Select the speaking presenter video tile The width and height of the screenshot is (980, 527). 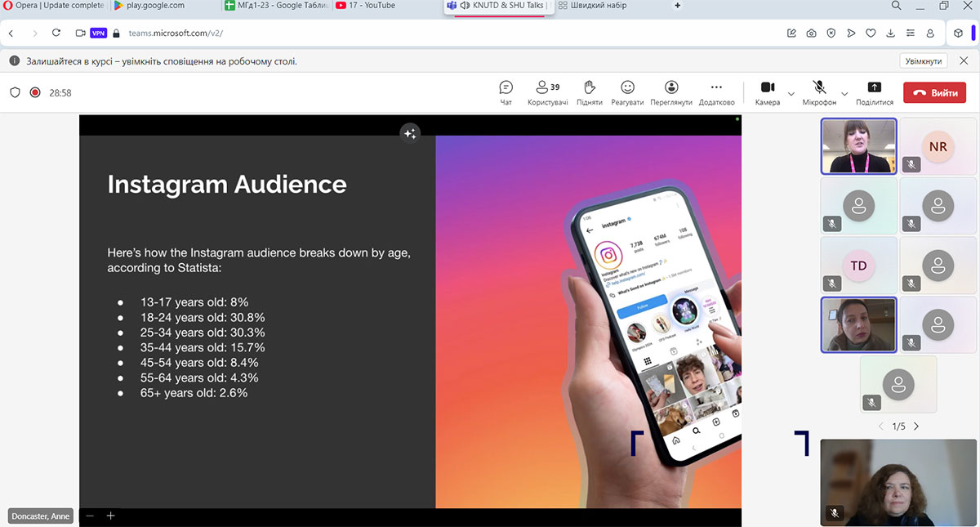pos(859,146)
